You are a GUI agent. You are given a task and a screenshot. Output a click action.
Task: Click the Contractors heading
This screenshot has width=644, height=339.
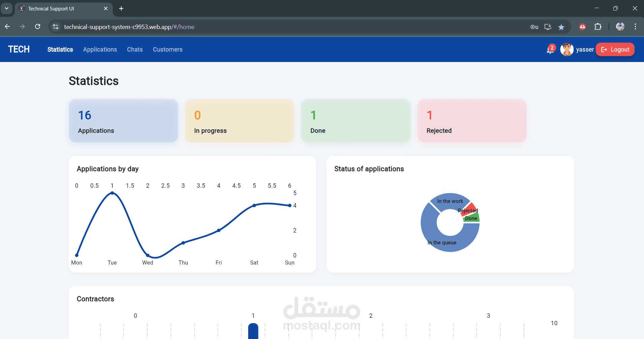(x=95, y=299)
